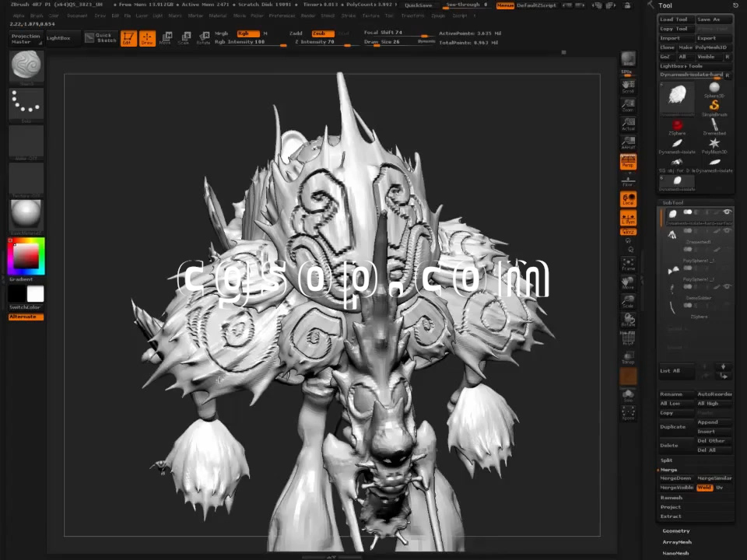The image size is (747, 560).
Task: Click the white main color swatch
Action: (x=35, y=294)
